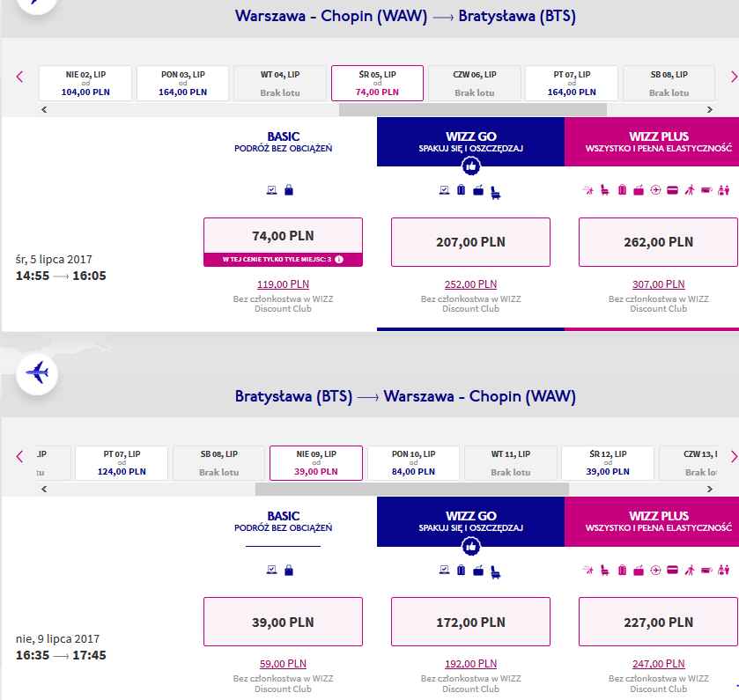Select outbound date PT 07, LIP 164,00 PLN

coord(572,83)
